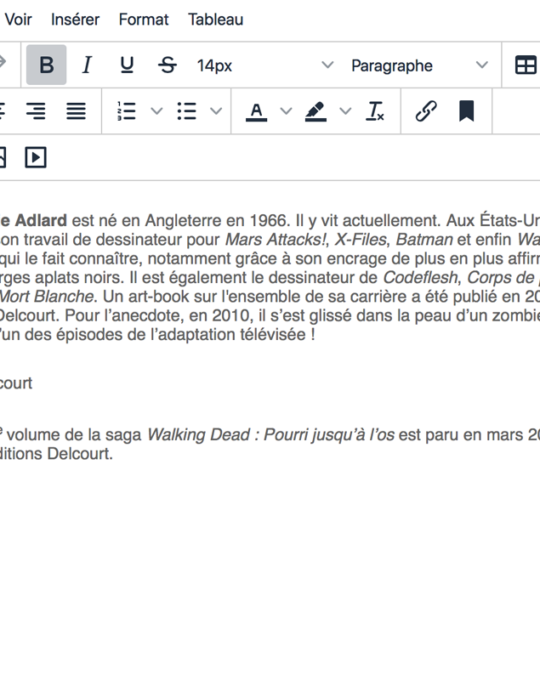Open the Tableau menu
Image resolution: width=540 pixels, height=680 pixels.
216,20
